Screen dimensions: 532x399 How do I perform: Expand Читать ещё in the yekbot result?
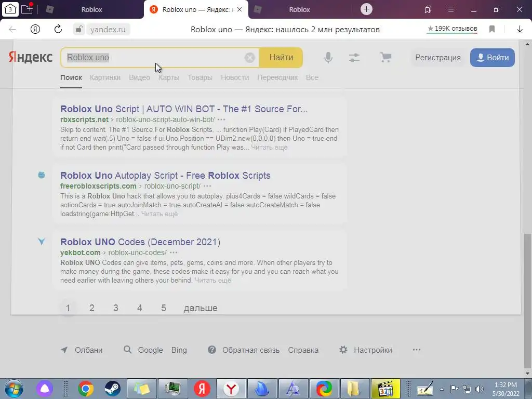pos(212,280)
